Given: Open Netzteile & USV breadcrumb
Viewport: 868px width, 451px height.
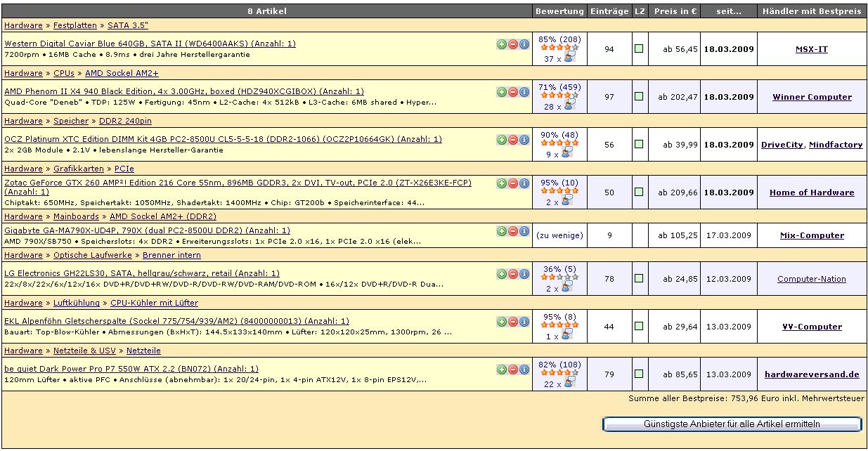Looking at the screenshot, I should pyautogui.click(x=84, y=351).
